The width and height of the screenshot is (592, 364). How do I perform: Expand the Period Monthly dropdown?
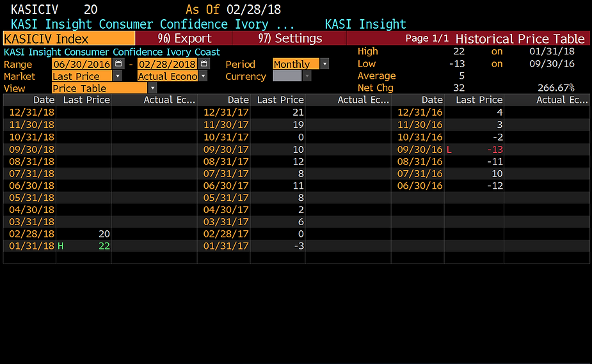coord(324,64)
